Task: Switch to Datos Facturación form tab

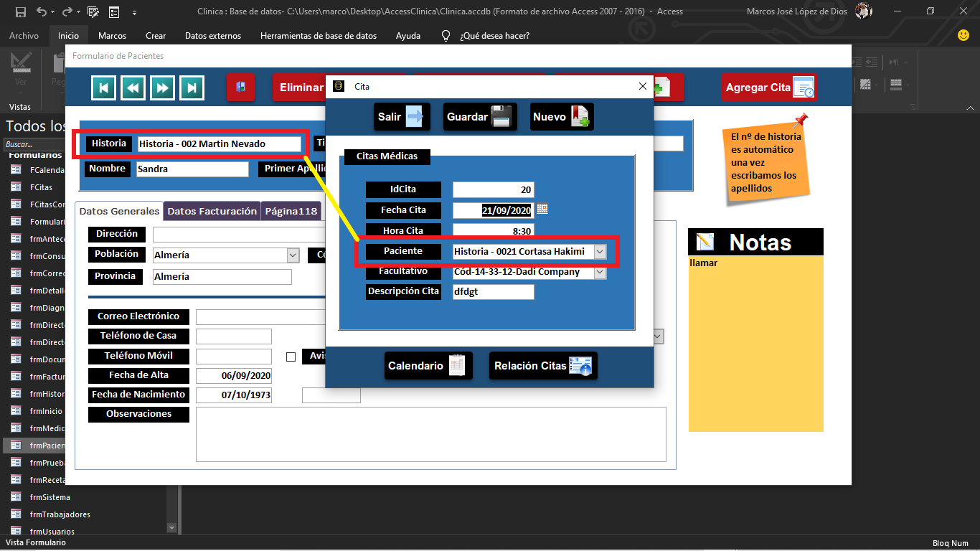Action: (x=212, y=211)
